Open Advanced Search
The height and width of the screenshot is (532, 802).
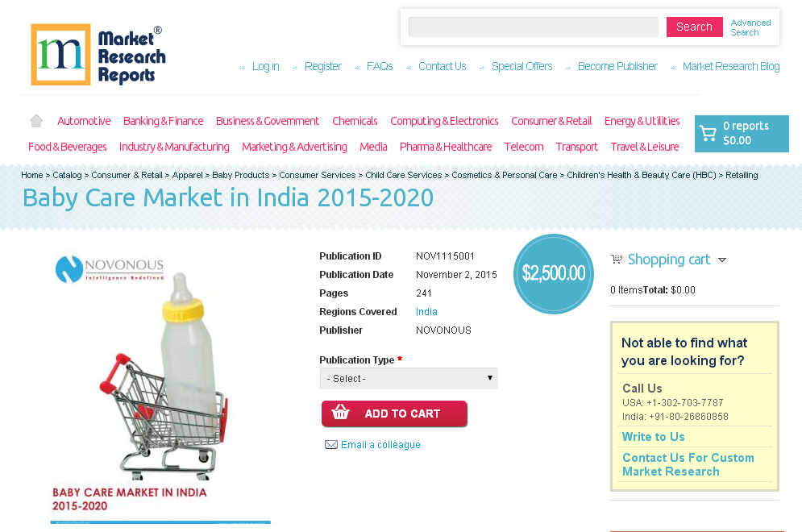point(750,27)
